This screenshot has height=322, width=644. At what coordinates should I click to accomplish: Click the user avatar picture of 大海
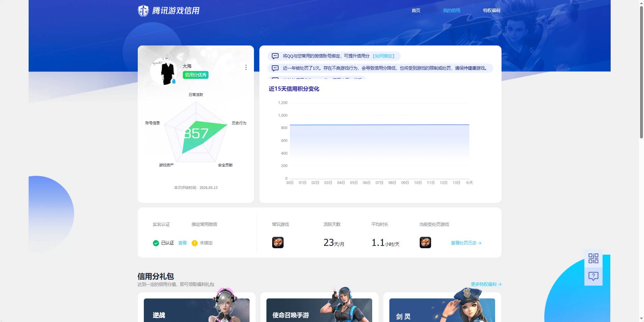coord(164,71)
